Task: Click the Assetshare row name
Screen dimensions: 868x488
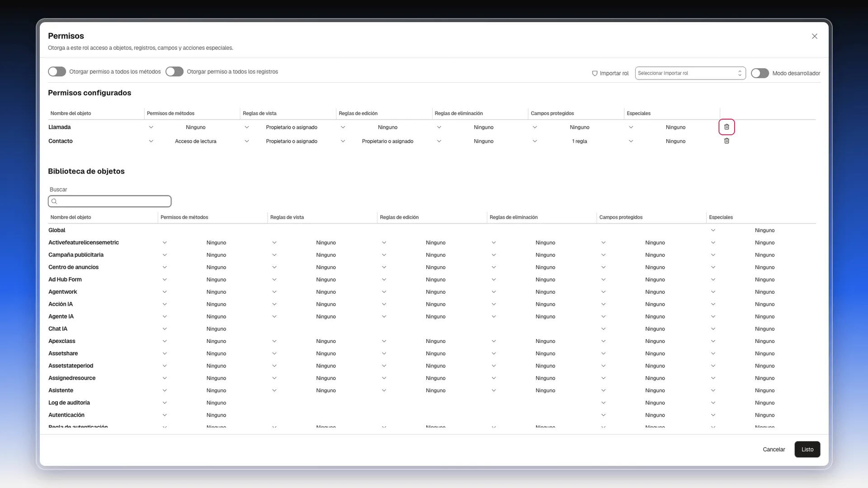Action: pyautogui.click(x=63, y=353)
